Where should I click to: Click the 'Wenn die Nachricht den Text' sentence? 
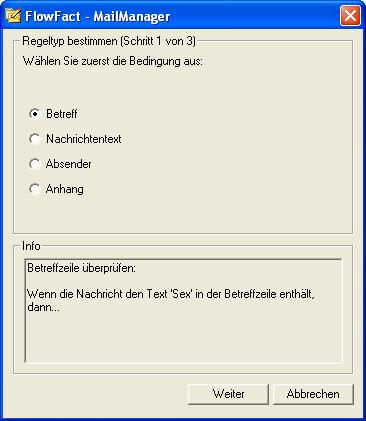click(x=171, y=294)
